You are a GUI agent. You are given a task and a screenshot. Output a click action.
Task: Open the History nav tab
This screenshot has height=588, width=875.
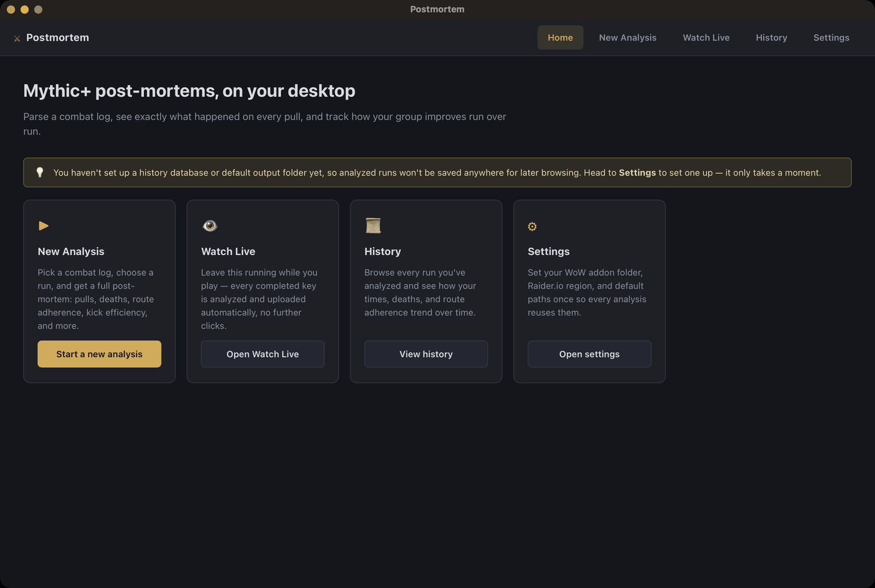tap(771, 38)
